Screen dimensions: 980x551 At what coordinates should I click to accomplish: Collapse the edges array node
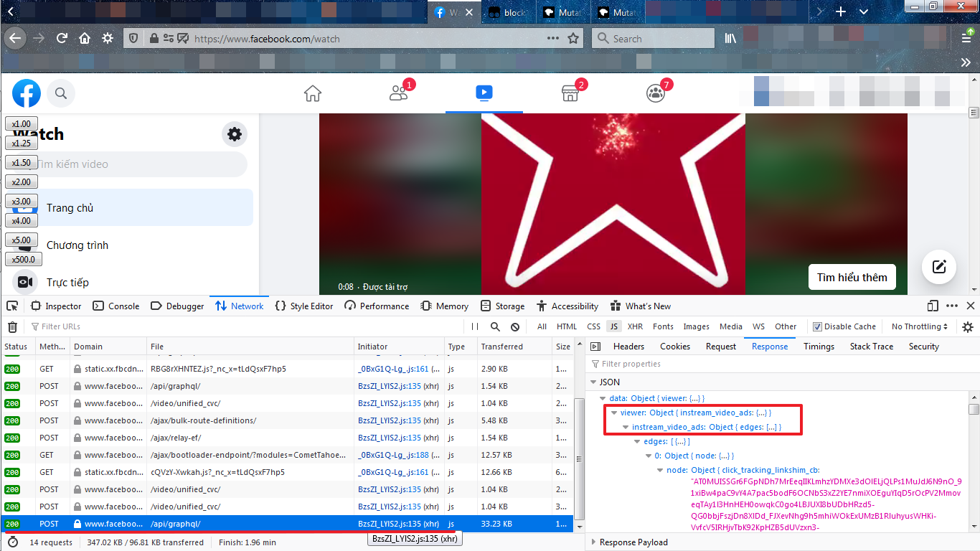636,441
